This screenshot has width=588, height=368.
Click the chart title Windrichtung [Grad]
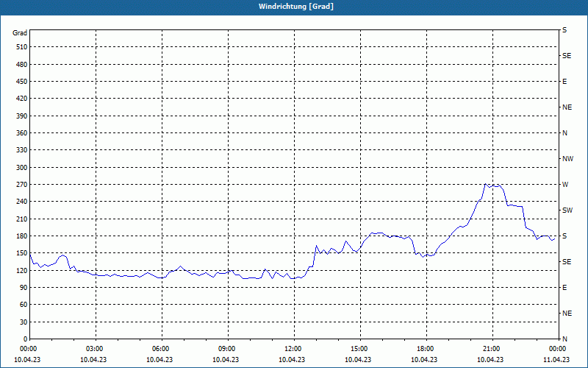pyautogui.click(x=296, y=7)
